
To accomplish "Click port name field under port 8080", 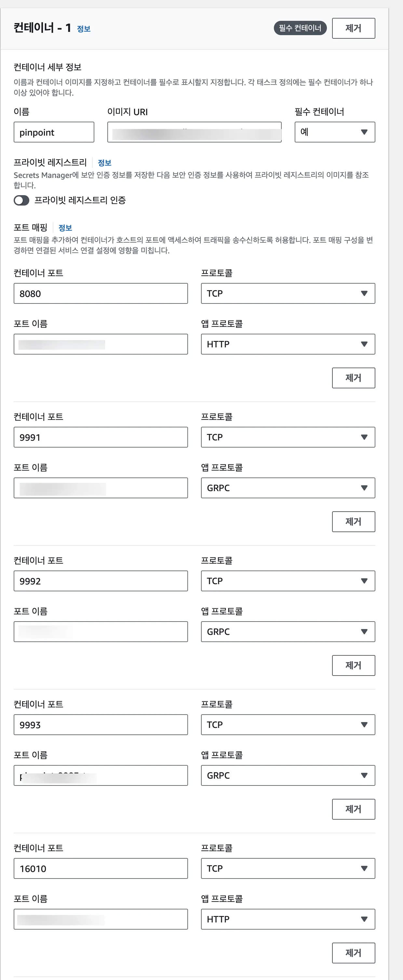I will 101,344.
